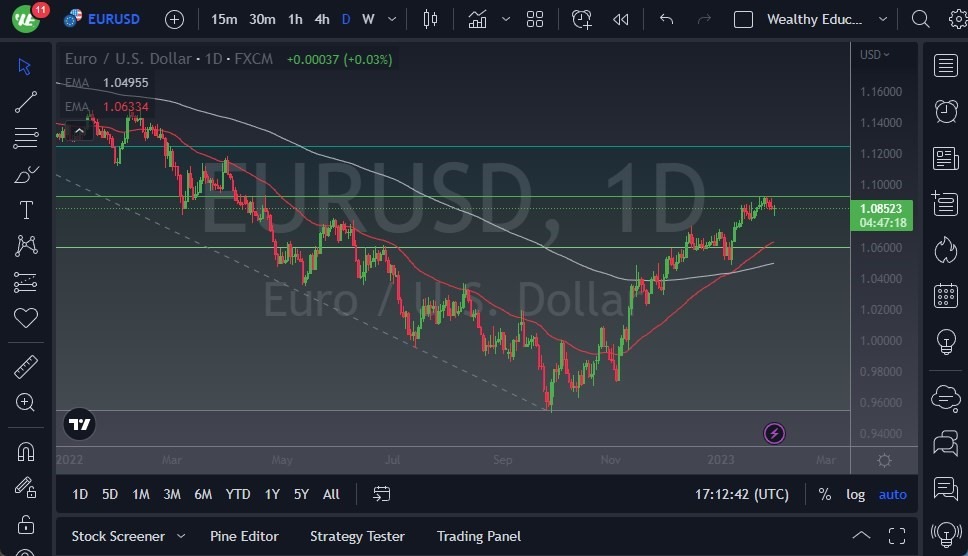Open the alerts clock panel
Image resolution: width=968 pixels, height=556 pixels.
[946, 112]
